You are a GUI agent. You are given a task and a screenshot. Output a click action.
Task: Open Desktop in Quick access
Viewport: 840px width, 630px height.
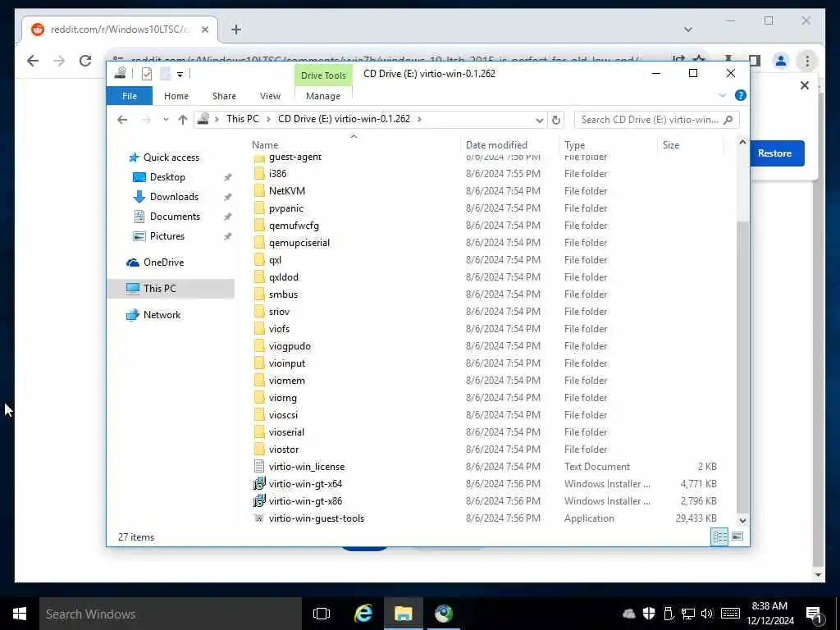(167, 177)
